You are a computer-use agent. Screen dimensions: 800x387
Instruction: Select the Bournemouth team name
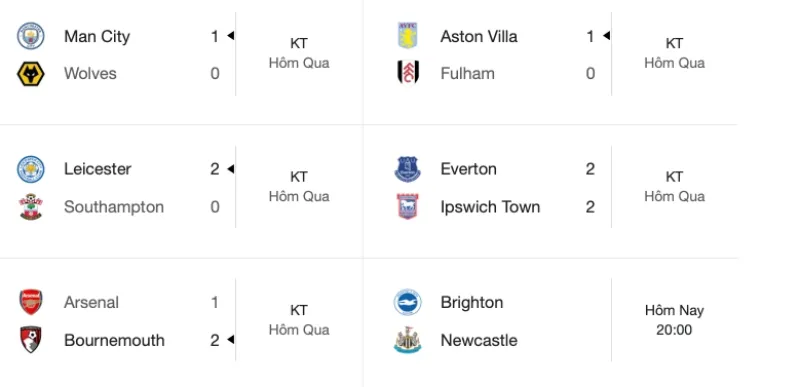coord(114,340)
